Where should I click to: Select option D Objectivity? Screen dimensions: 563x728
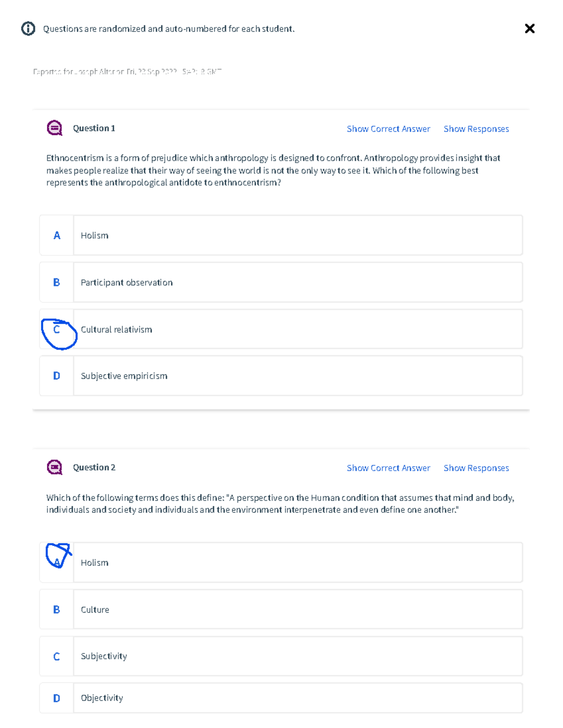(281, 698)
